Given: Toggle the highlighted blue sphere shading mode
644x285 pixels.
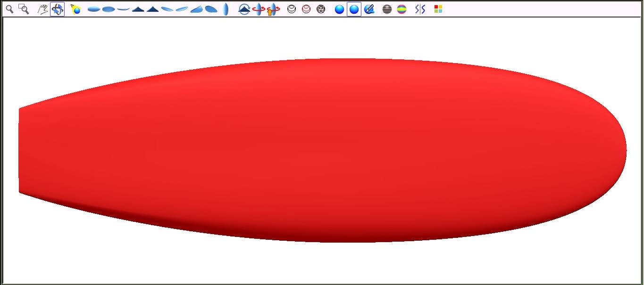Looking at the screenshot, I should 354,9.
